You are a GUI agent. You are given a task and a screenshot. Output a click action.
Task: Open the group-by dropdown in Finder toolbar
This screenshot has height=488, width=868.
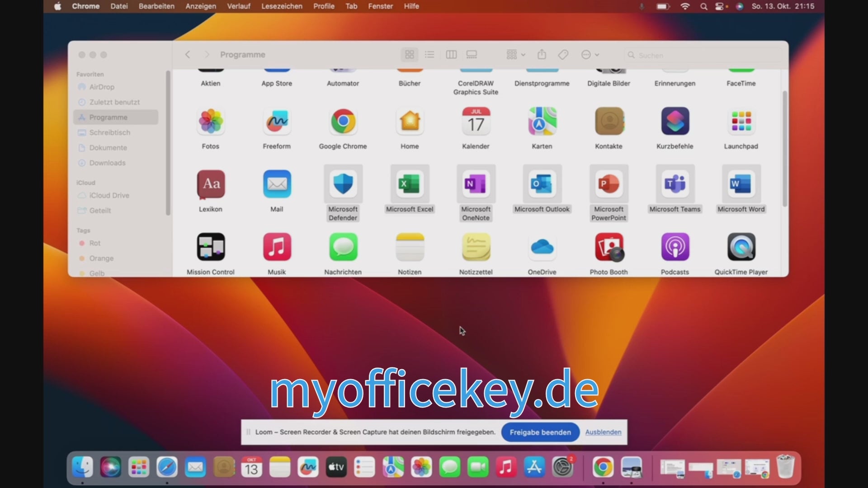[x=516, y=55]
